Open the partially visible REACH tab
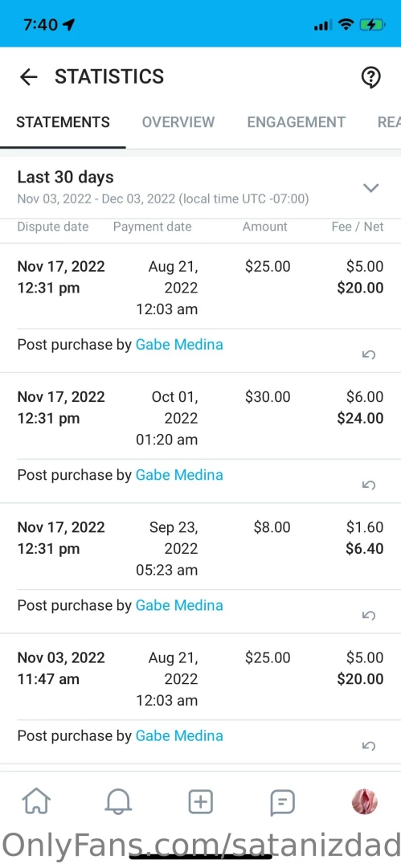401x868 pixels. 389,122
